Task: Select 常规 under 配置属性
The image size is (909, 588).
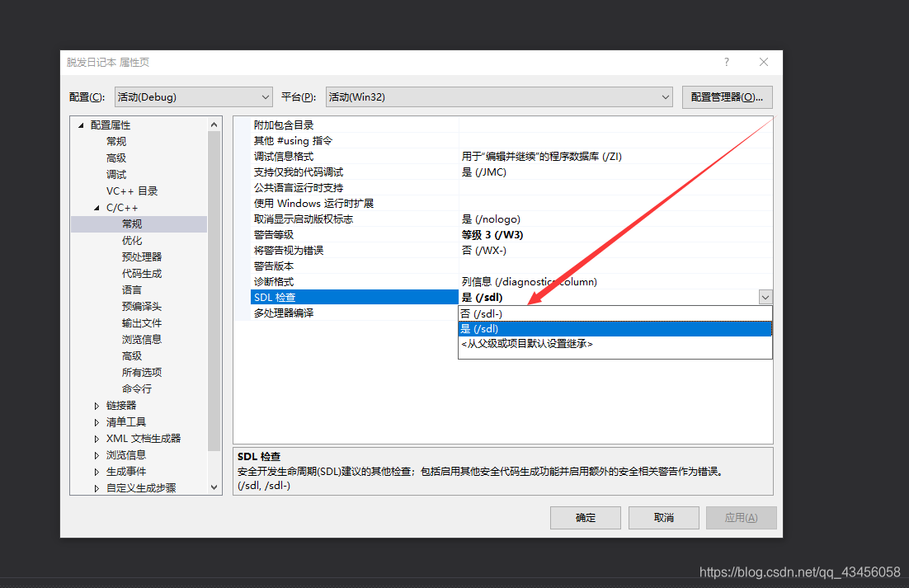Action: coord(116,141)
